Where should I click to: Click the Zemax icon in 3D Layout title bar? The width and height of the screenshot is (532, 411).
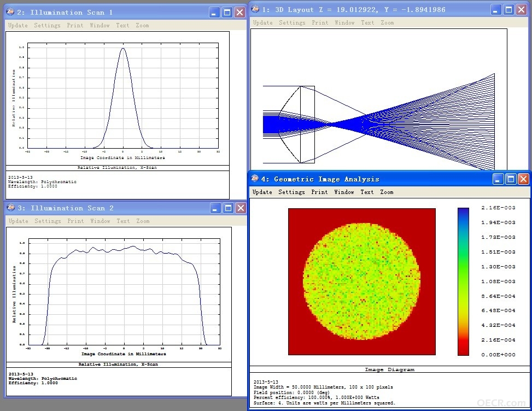point(255,9)
